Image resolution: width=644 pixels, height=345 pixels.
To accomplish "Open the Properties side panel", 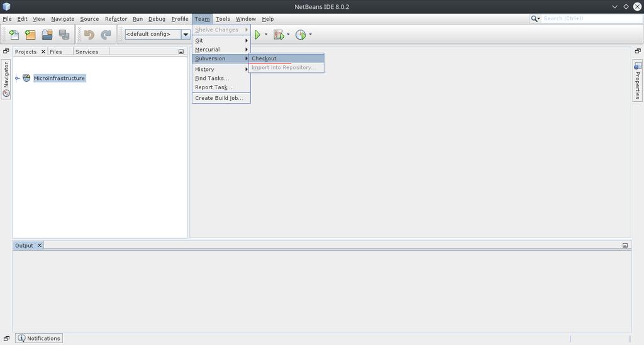I will click(x=638, y=81).
